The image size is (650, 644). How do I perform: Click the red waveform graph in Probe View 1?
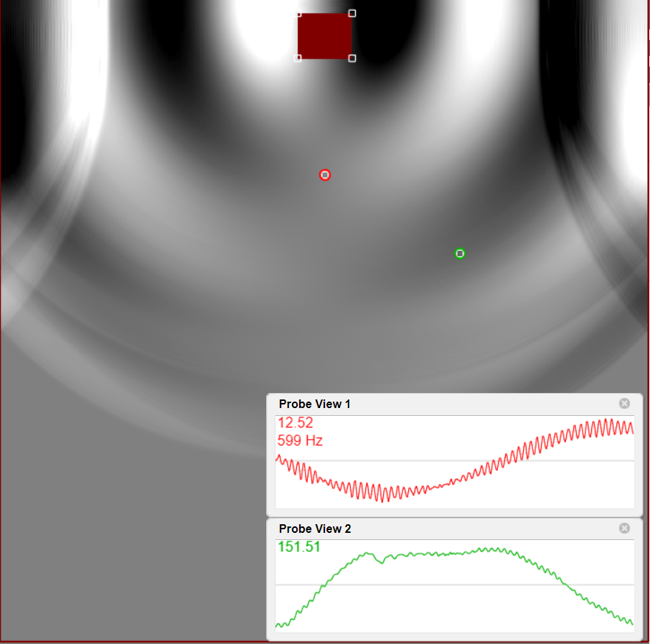pyautogui.click(x=455, y=462)
